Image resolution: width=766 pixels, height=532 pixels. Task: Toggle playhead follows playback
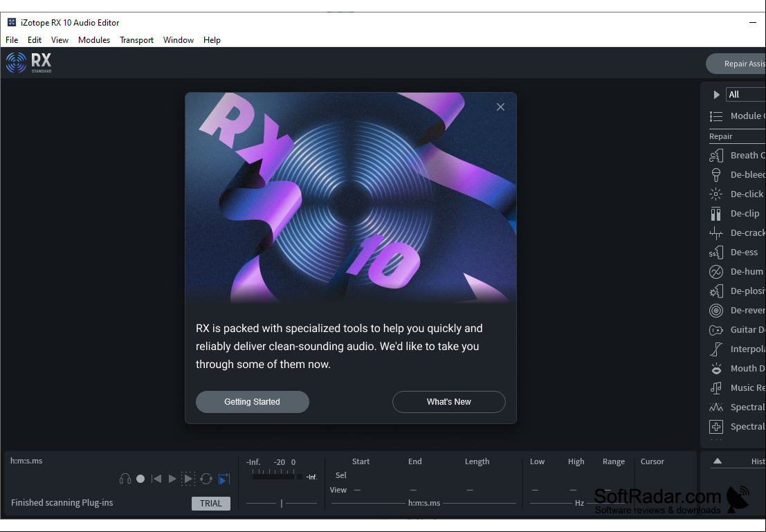[224, 479]
